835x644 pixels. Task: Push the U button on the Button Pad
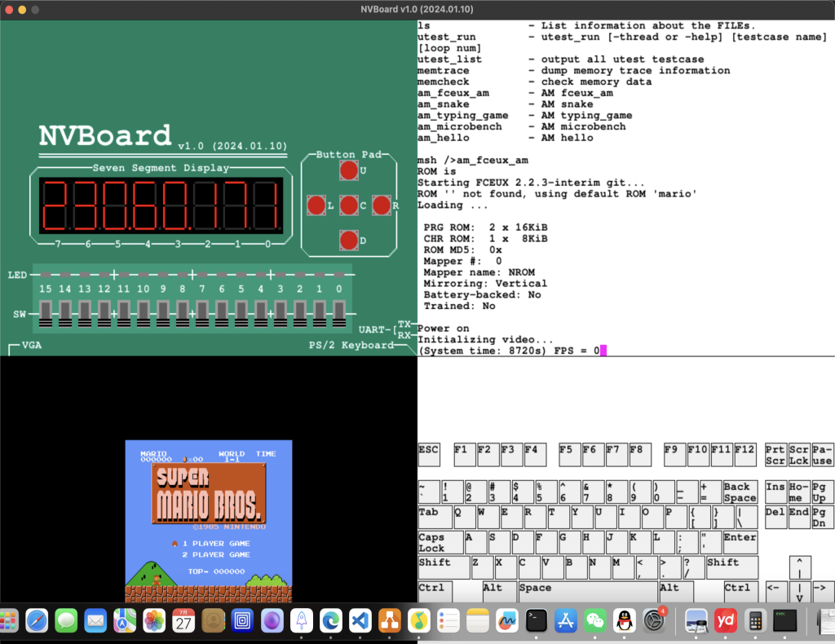[349, 170]
